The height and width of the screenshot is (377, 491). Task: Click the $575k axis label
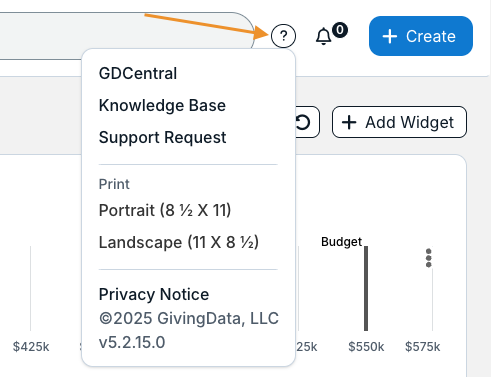[x=423, y=347]
